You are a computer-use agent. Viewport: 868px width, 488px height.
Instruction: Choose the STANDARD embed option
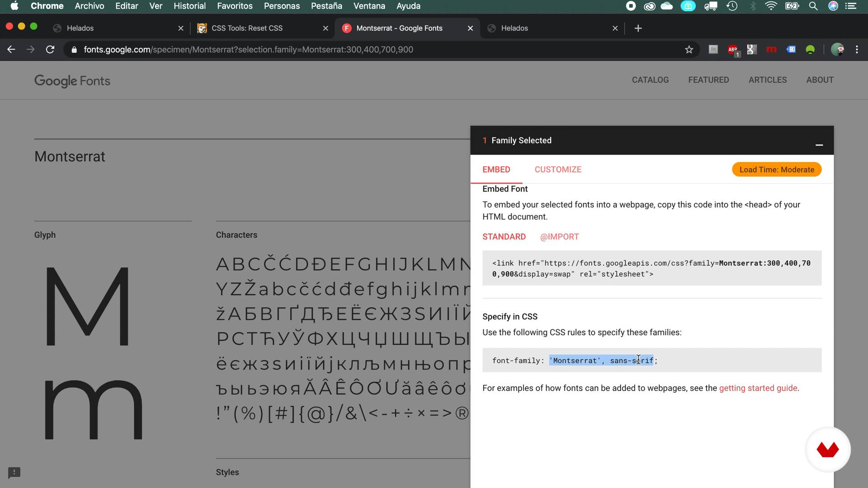click(504, 237)
